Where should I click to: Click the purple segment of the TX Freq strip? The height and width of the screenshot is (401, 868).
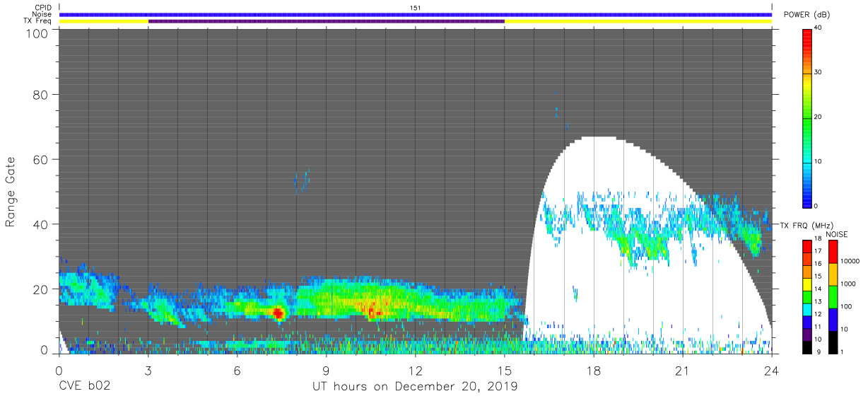click(327, 21)
